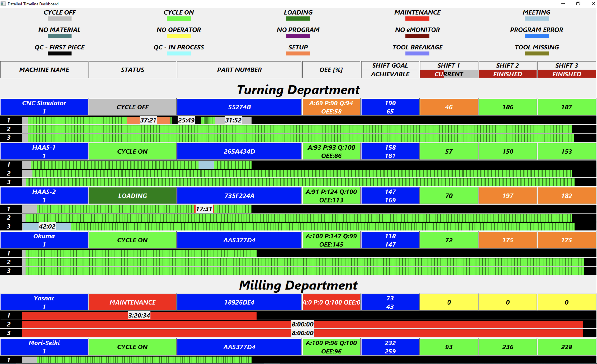The width and height of the screenshot is (597, 364).
Task: Click Mori-Seiki shift 2 count 236
Action: [x=508, y=347]
